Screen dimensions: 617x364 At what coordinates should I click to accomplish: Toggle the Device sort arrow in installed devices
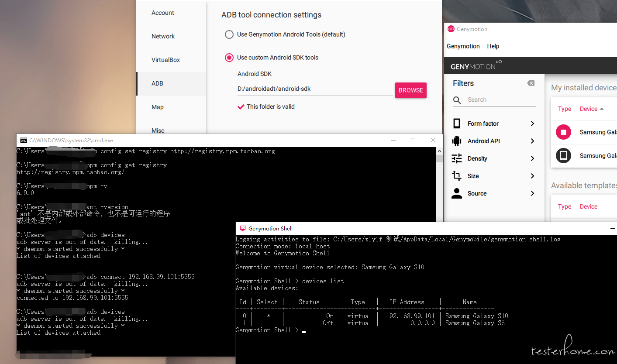point(602,109)
